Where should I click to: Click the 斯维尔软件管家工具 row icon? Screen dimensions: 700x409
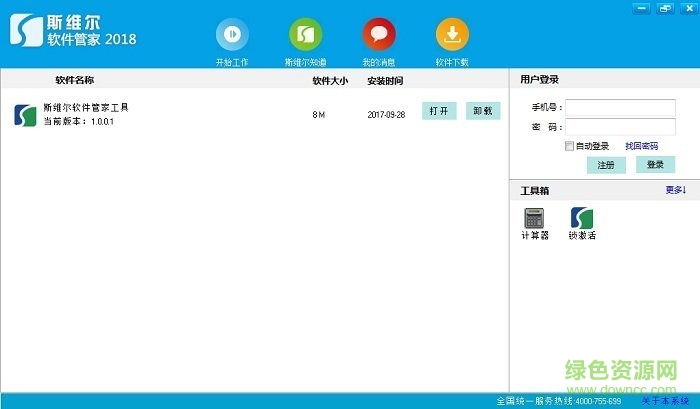(25, 115)
